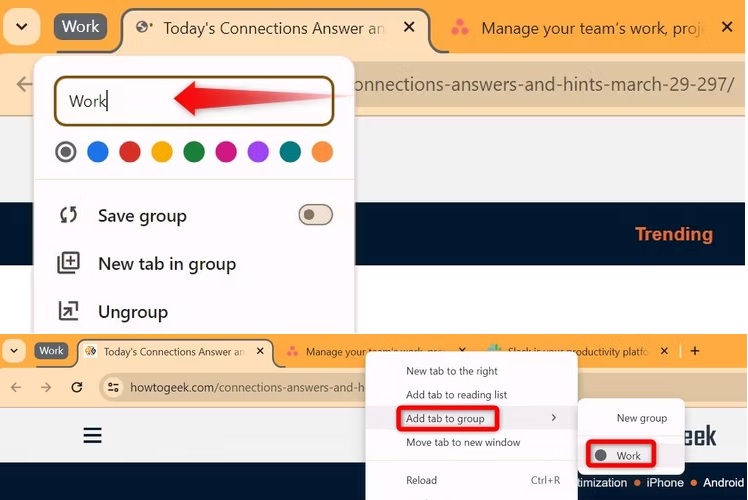Screen dimensions: 748x500
Task: Toggle the Save group switch
Action: (315, 216)
